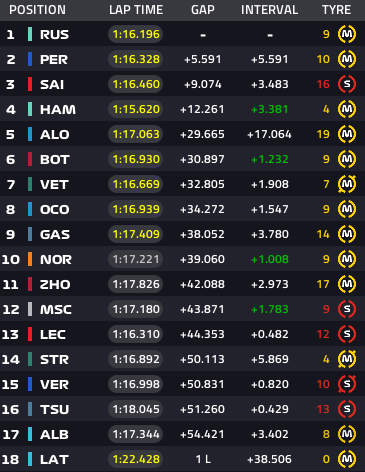Select NOR lap time 1:17.221 pill
365x472 pixels.
[136, 259]
